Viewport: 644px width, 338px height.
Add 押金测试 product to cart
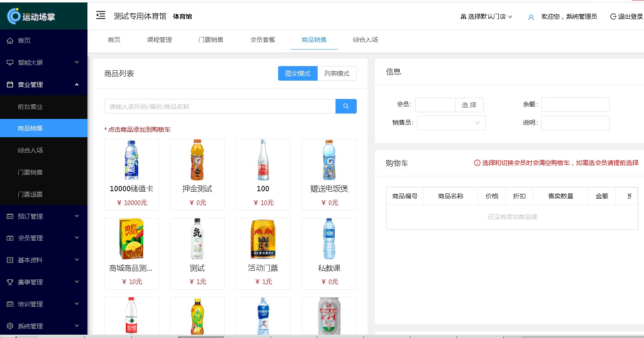coord(197,175)
